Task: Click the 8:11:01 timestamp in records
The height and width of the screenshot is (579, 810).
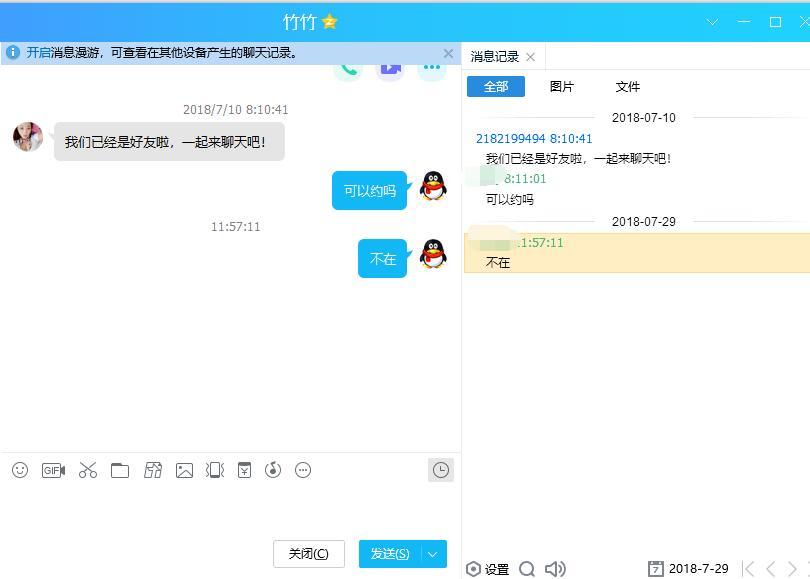Action: 525,179
